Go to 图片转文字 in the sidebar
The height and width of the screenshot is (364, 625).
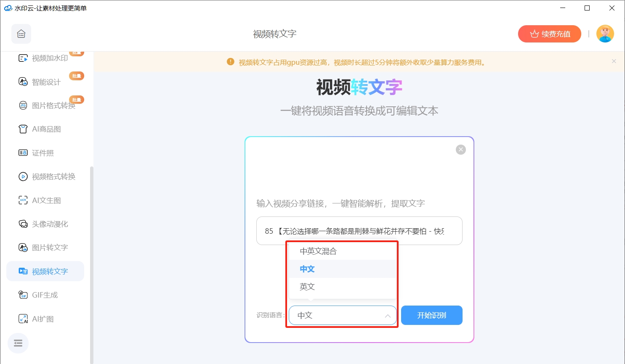pos(50,248)
